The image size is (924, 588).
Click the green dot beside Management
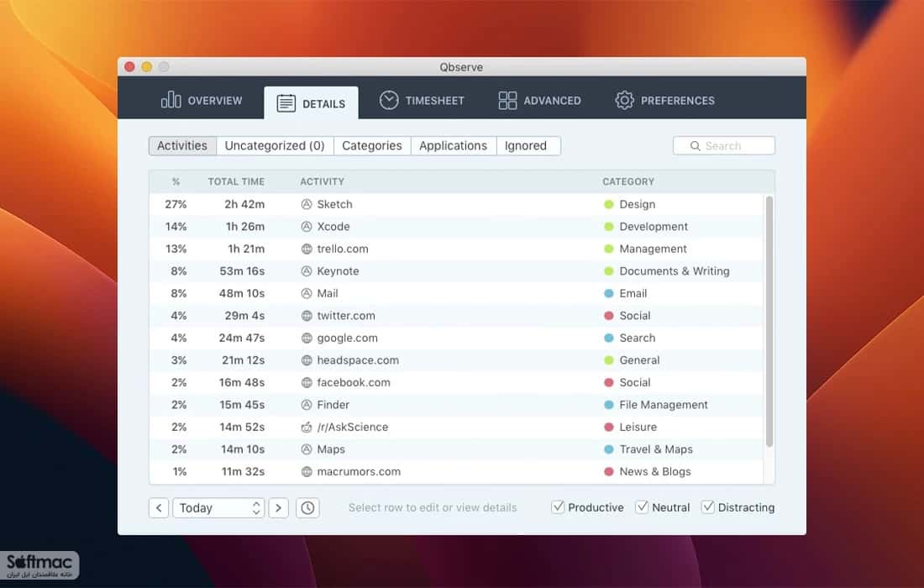609,249
